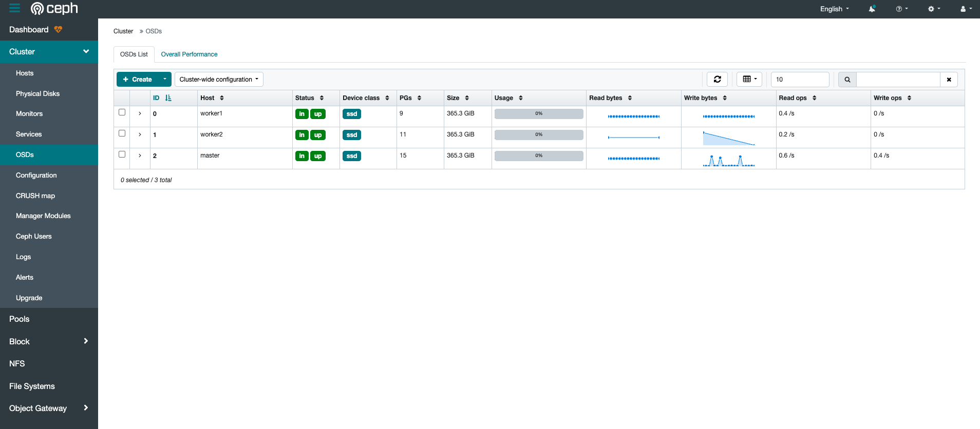Open the English language dropdown
The width and height of the screenshot is (980, 429).
tap(834, 9)
